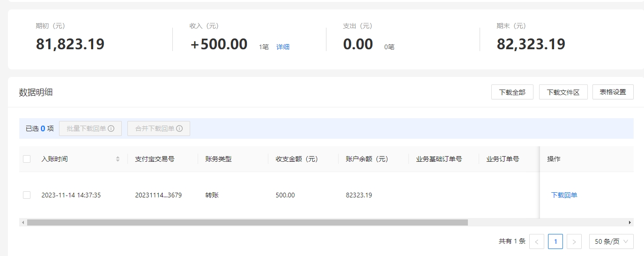Click the 期初（元） label

tap(50, 26)
